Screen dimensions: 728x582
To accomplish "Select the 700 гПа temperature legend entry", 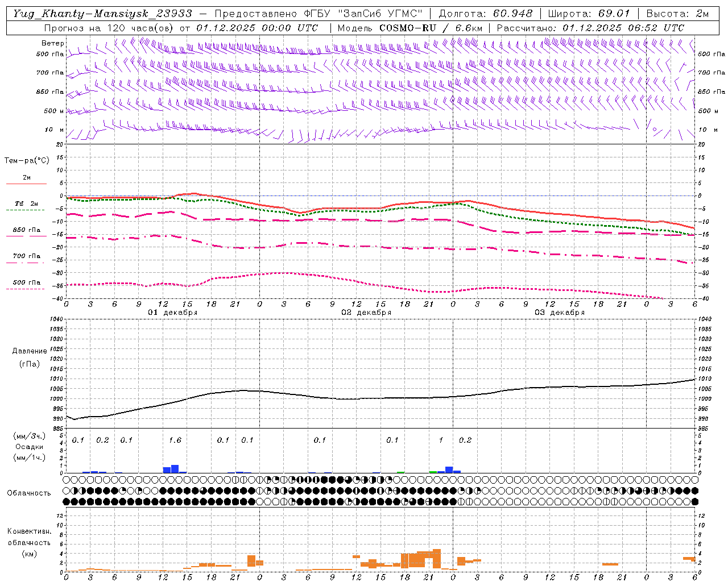I will click(26, 256).
